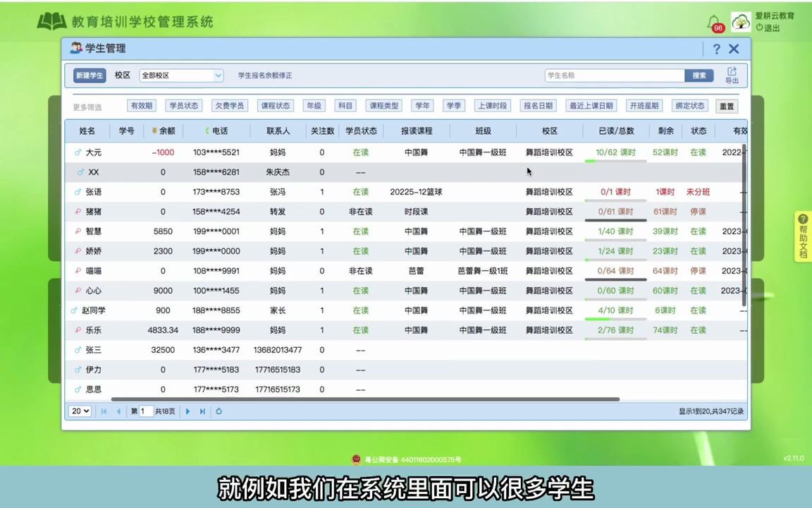Click the 导出 export icon

pyautogui.click(x=732, y=75)
